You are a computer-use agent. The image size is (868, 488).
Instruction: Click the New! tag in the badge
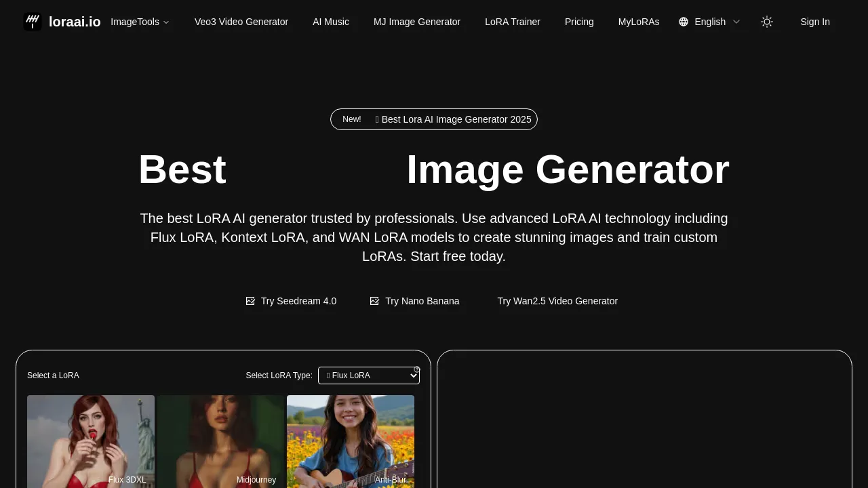click(352, 119)
